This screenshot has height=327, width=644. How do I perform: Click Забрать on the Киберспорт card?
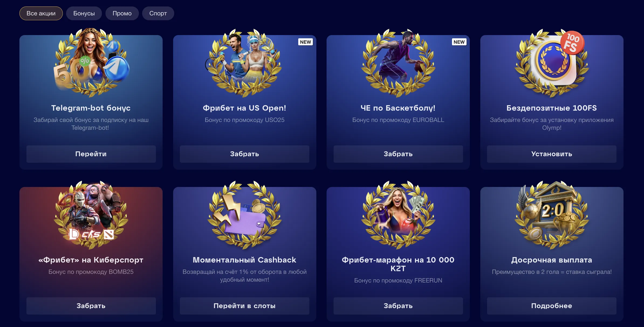click(91, 306)
